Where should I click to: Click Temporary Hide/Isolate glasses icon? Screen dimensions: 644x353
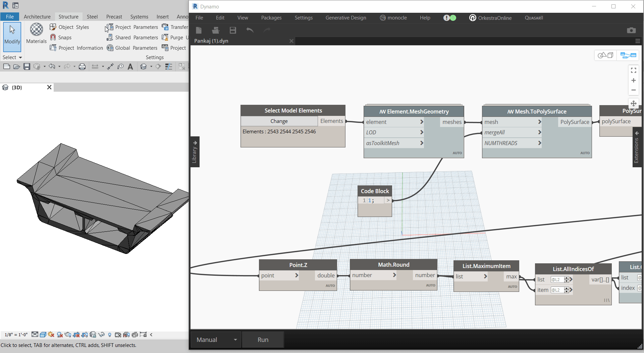pos(101,335)
